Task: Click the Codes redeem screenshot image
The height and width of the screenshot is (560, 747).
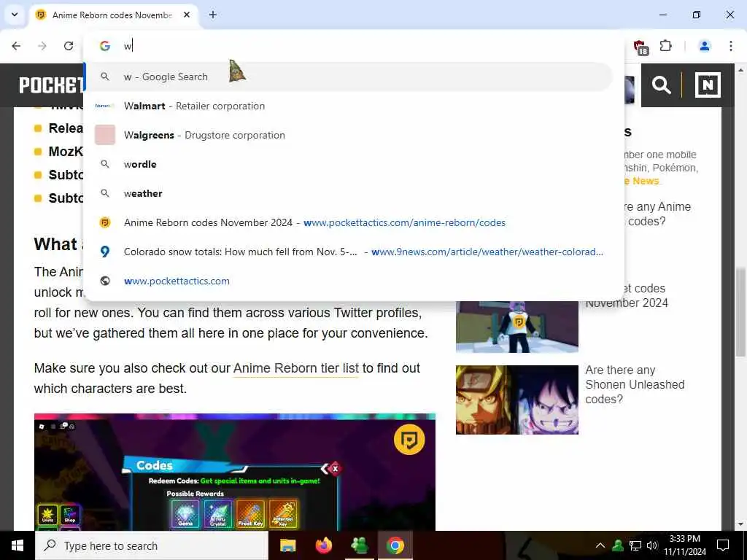Action: click(x=234, y=472)
